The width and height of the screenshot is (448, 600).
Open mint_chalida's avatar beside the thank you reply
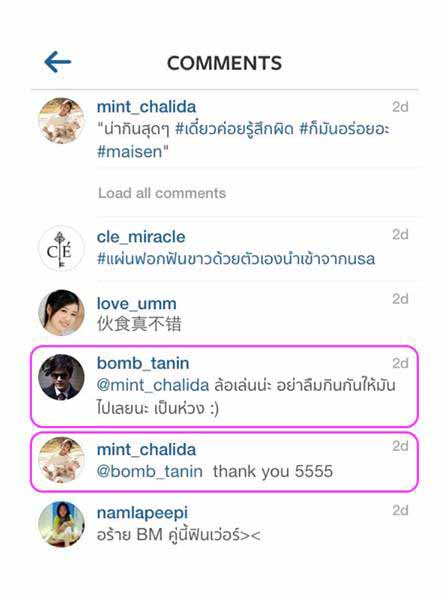61,460
